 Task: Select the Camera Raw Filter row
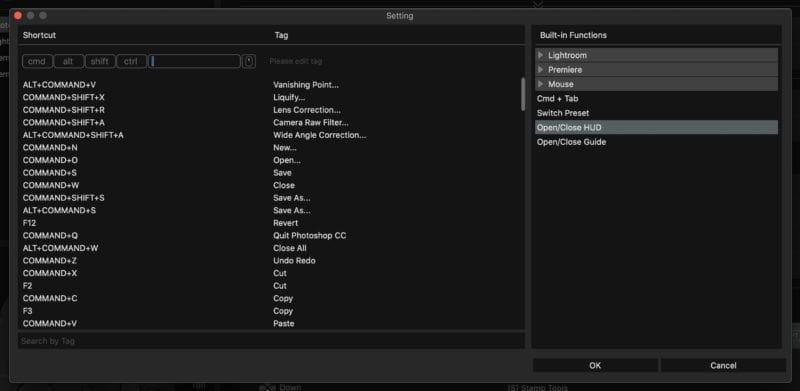[x=271, y=123]
